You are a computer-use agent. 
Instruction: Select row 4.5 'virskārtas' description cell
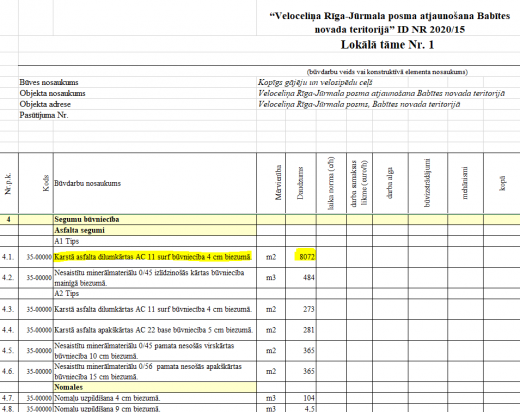pos(155,351)
